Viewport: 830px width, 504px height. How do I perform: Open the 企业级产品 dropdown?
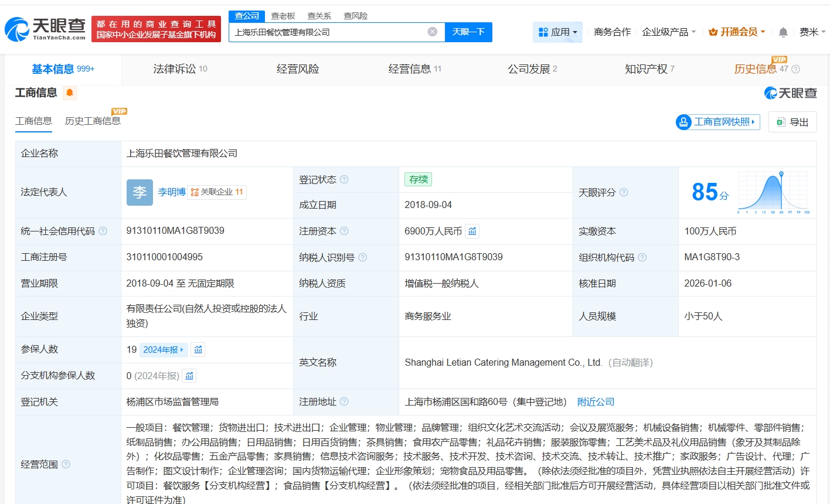click(x=669, y=32)
